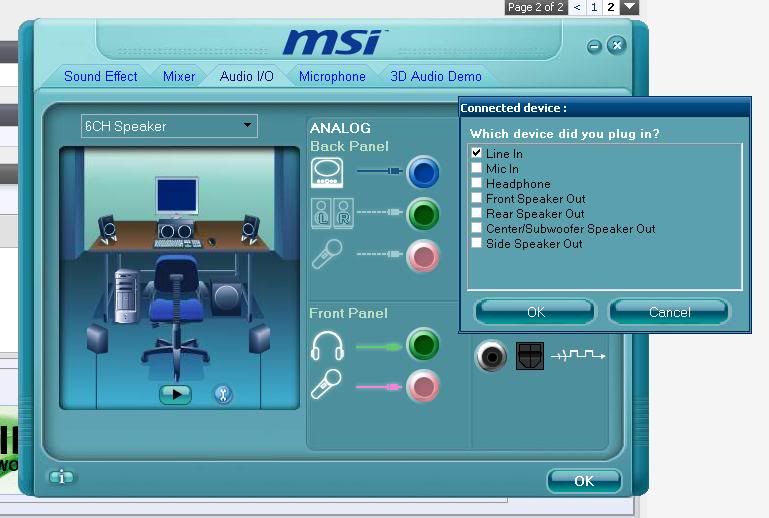
Task: Click the pink back panel microphone jack
Action: (x=423, y=256)
